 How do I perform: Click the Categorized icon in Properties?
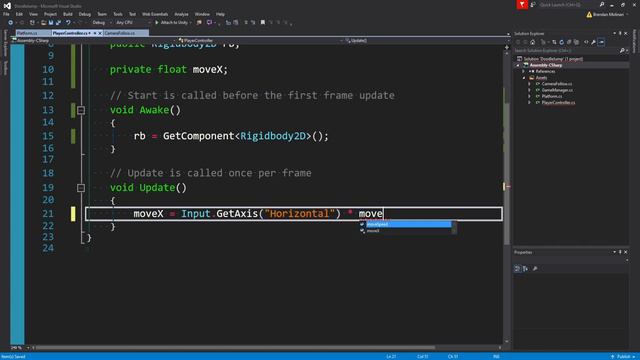(517, 269)
